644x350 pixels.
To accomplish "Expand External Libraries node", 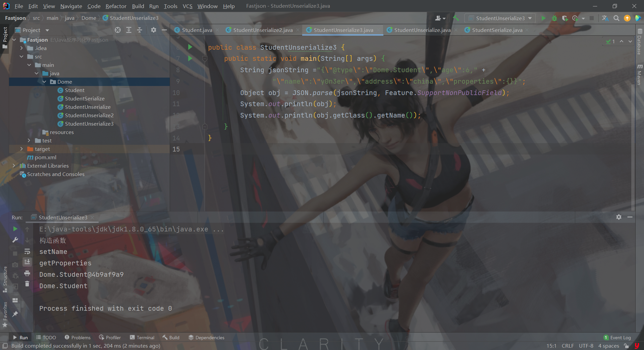I will [x=14, y=166].
